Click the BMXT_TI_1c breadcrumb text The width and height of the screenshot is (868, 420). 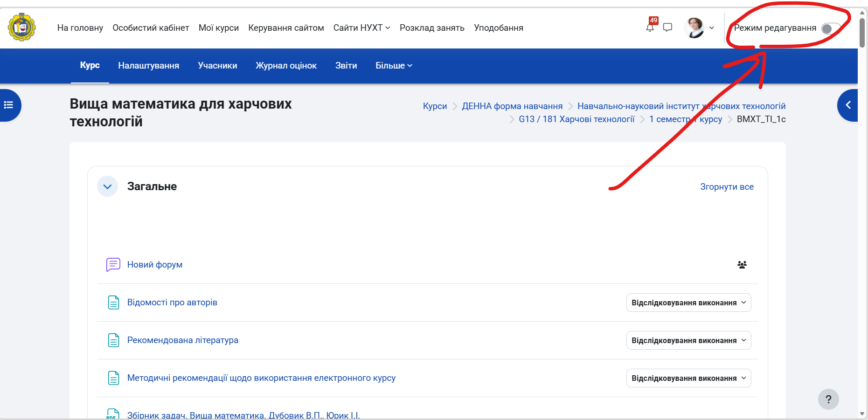(761, 119)
